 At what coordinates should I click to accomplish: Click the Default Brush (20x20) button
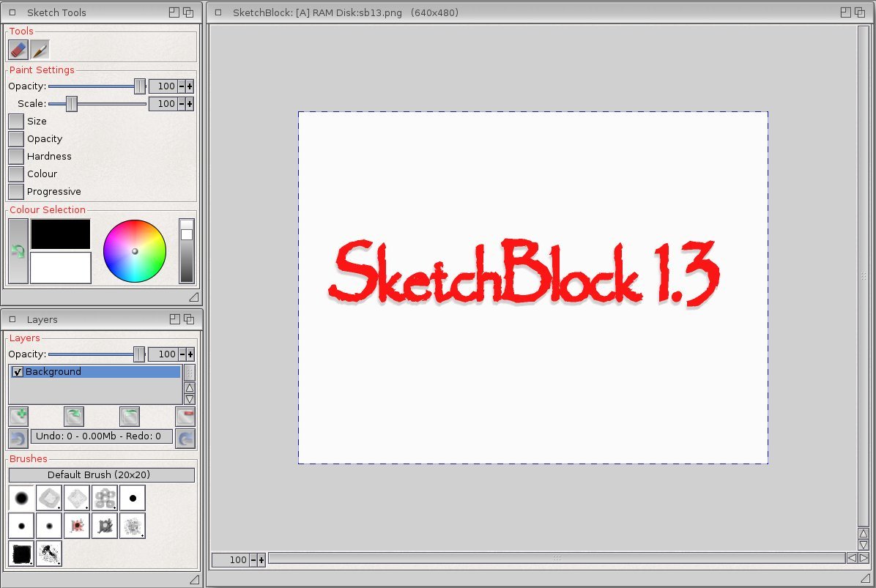point(102,475)
